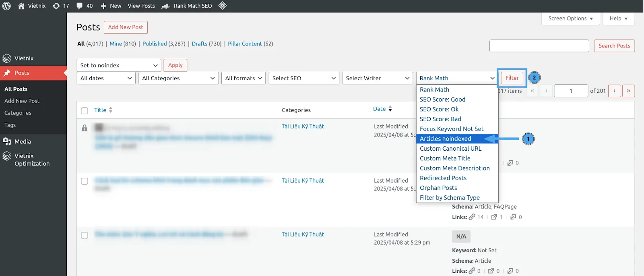Click View Posts in admin bar
This screenshot has width=644, height=276.
pos(141,6)
